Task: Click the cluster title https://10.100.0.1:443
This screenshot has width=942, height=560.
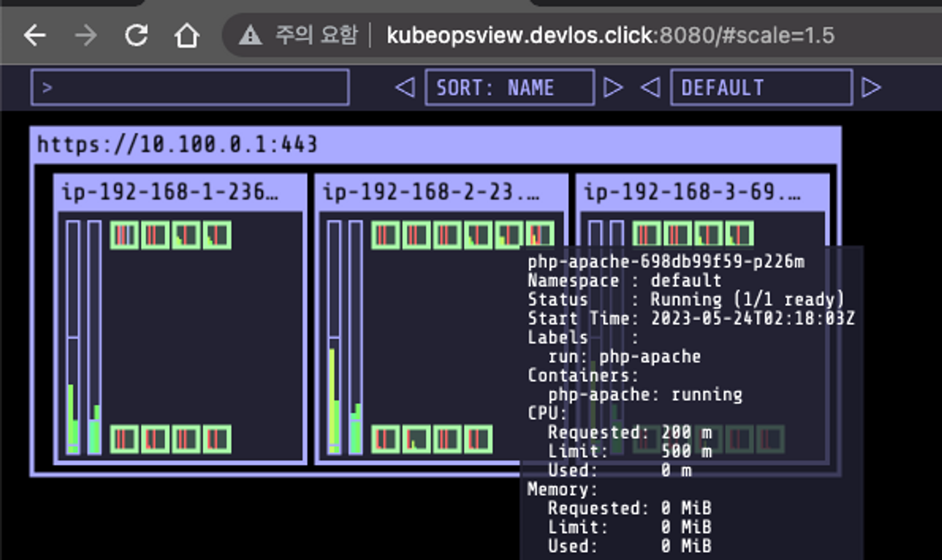Action: pyautogui.click(x=177, y=144)
